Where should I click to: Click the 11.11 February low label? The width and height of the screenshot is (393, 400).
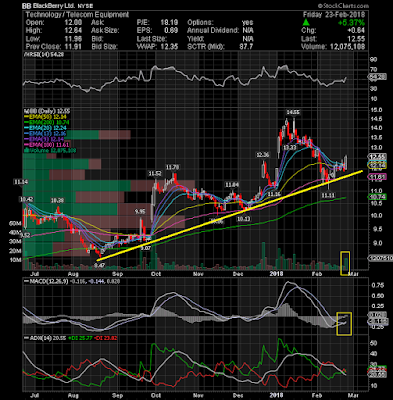click(328, 195)
